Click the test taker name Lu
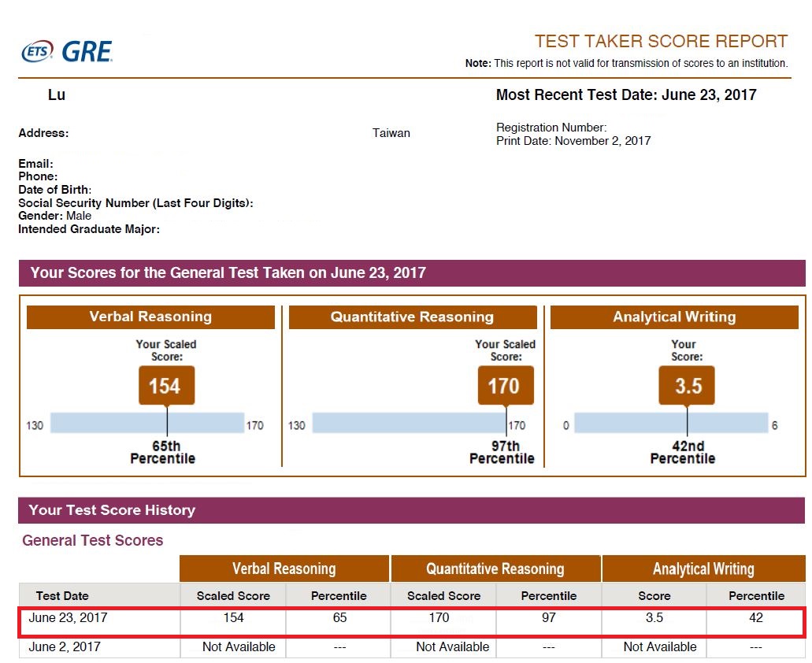This screenshot has width=812, height=663. pyautogui.click(x=57, y=94)
